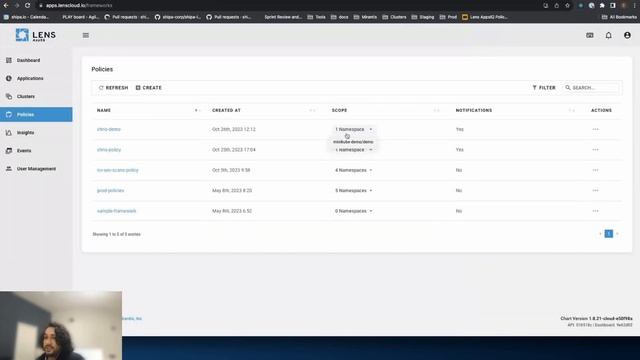The image size is (640, 360).
Task: Open actions menu for 5 Namespaces row
Action: [x=595, y=190]
